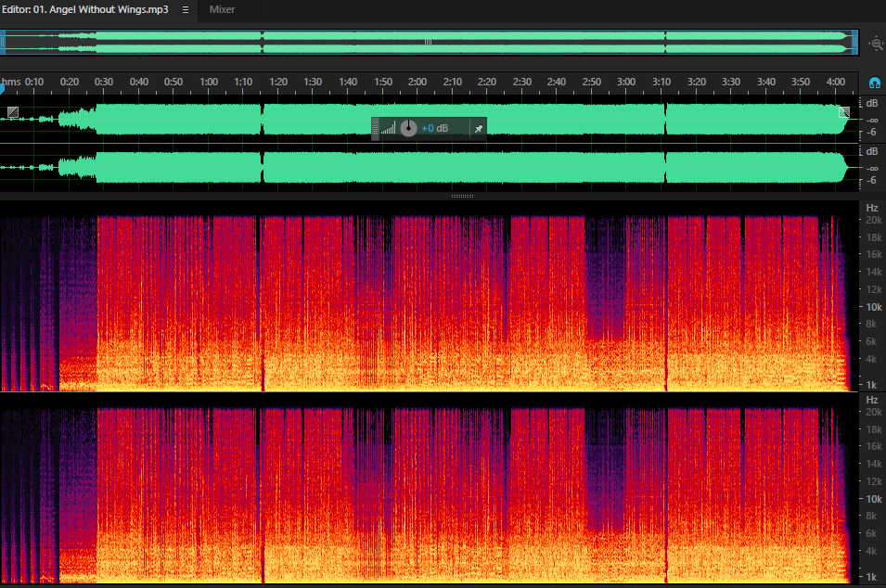Viewport: 886px width, 588px height.
Task: Click the 0:30 mark on the time ruler
Action: [x=104, y=82]
